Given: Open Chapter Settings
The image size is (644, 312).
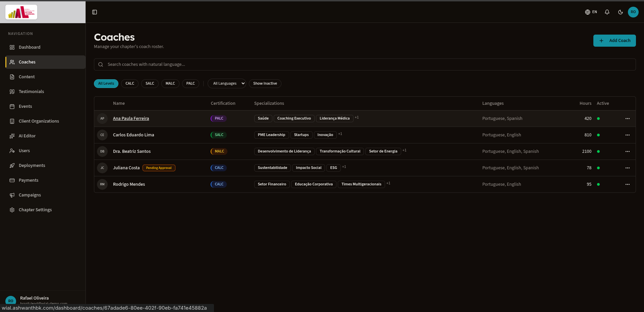Looking at the screenshot, I should point(46,210).
